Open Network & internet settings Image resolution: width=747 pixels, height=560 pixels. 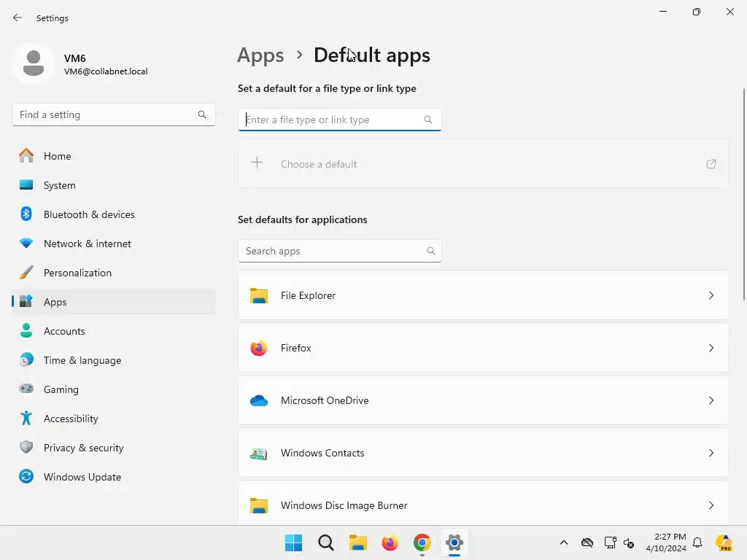(x=114, y=244)
